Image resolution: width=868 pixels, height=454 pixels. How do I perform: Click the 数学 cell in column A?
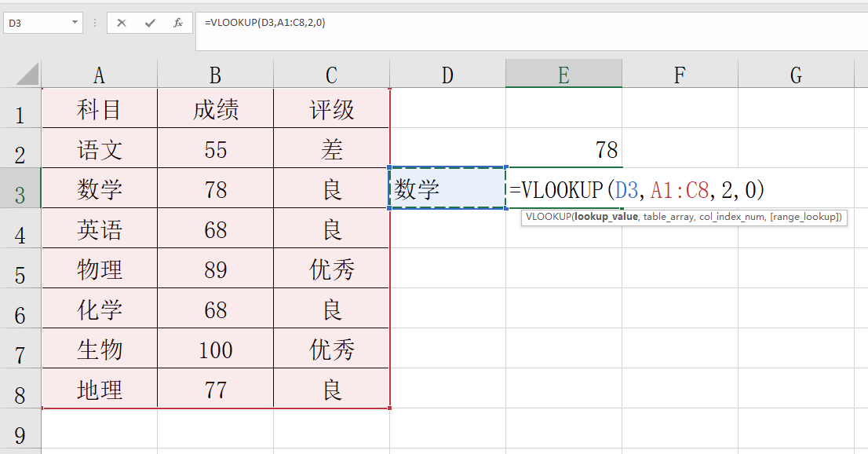coord(100,188)
